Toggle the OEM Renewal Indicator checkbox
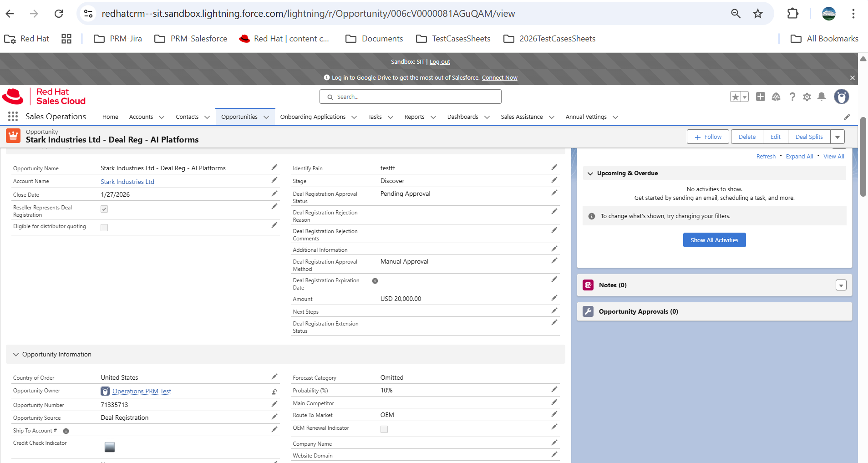This screenshot has height=463, width=868. click(384, 429)
